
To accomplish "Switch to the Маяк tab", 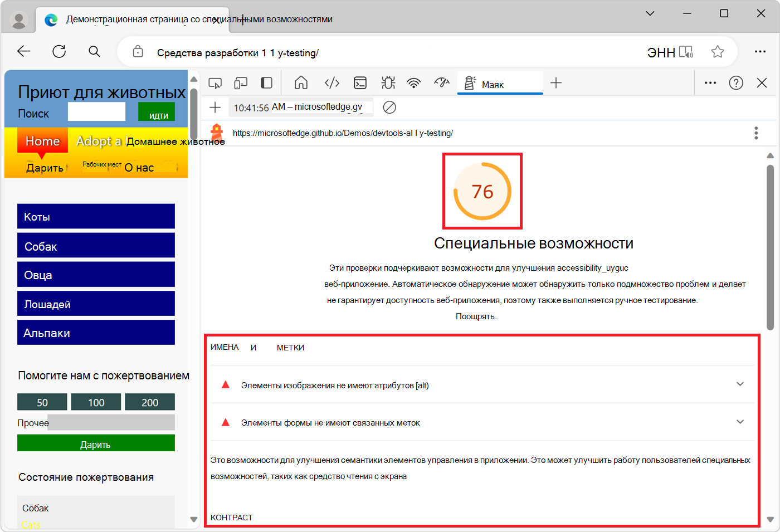I will coord(499,82).
